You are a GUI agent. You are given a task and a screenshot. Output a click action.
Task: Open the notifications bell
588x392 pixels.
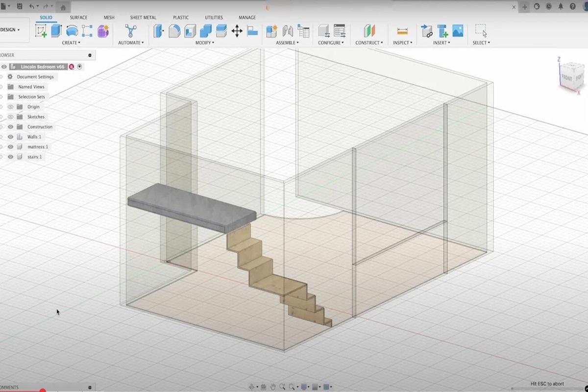click(x=561, y=7)
